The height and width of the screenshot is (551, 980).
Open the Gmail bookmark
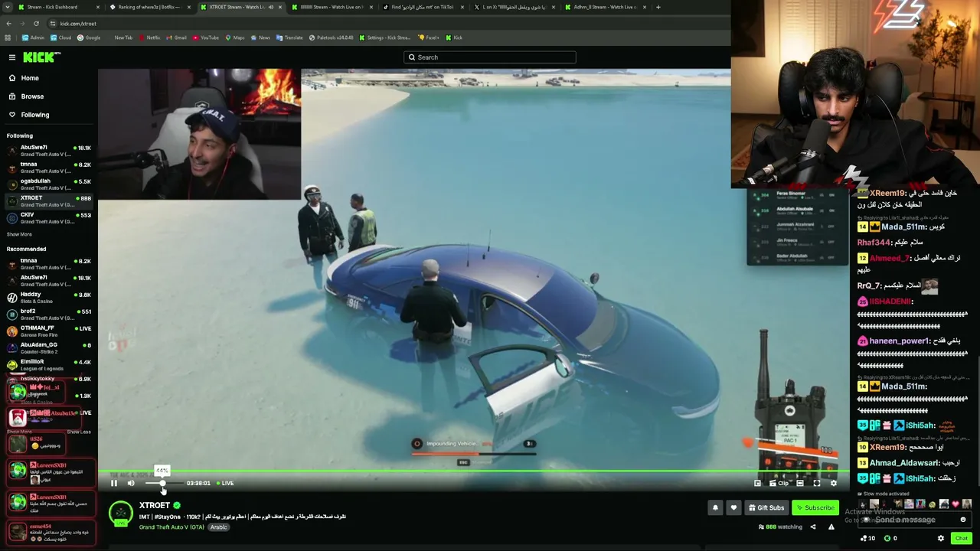click(178, 37)
